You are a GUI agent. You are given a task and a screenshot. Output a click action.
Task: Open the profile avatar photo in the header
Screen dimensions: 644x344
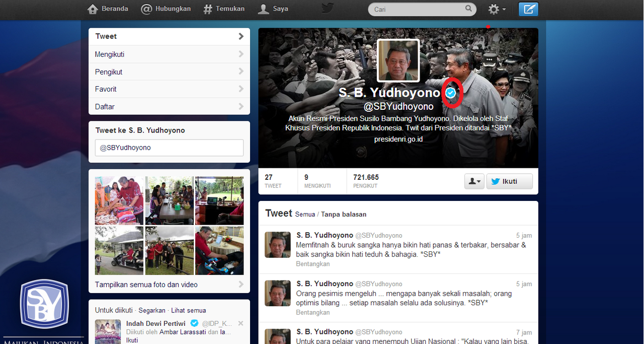398,60
